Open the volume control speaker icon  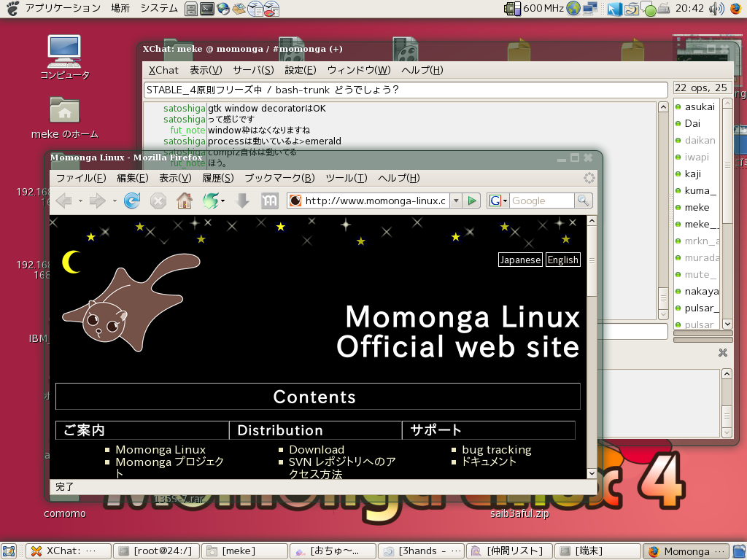point(716,9)
